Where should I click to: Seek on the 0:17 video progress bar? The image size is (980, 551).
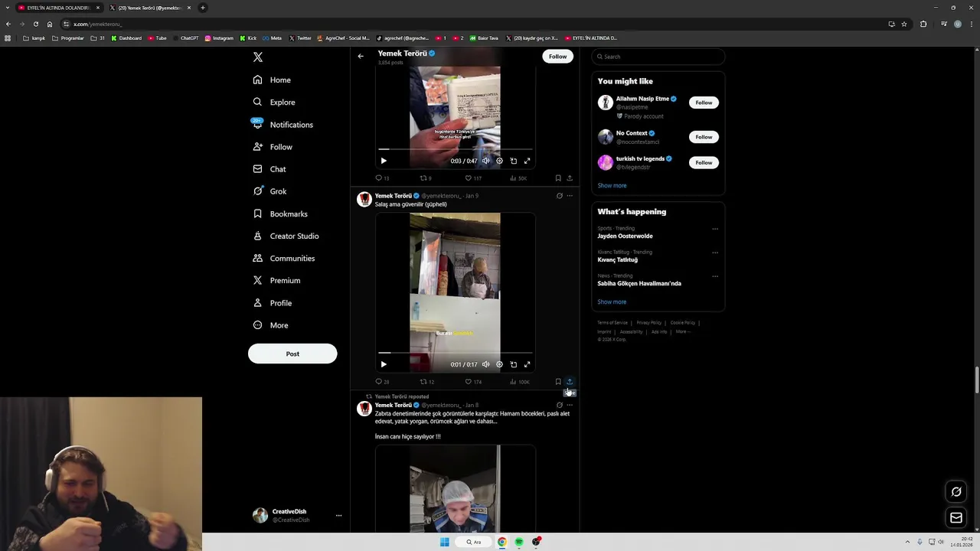click(455, 353)
